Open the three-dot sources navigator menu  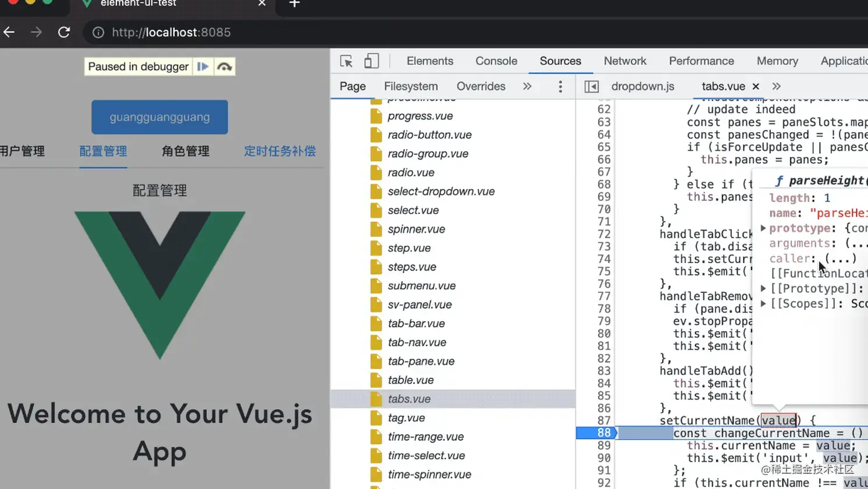(560, 86)
